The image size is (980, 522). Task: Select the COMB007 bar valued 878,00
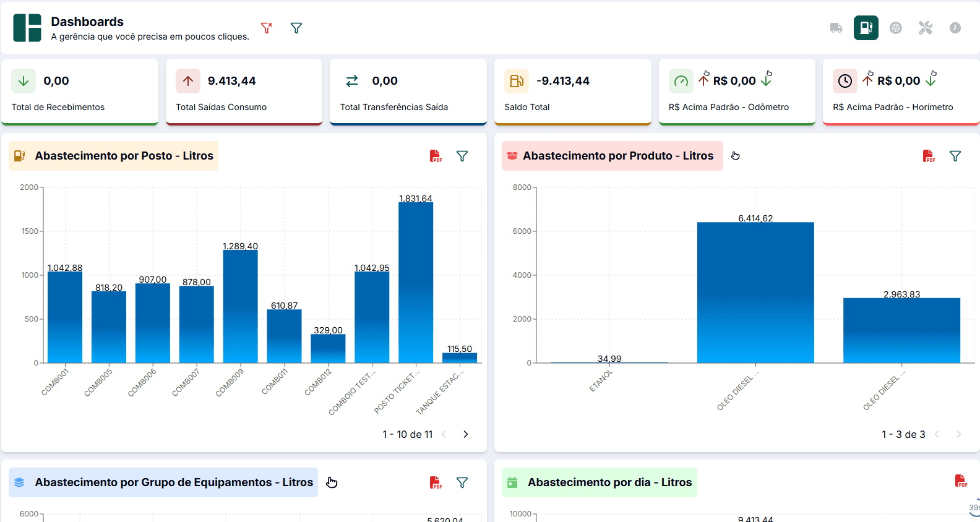point(197,324)
